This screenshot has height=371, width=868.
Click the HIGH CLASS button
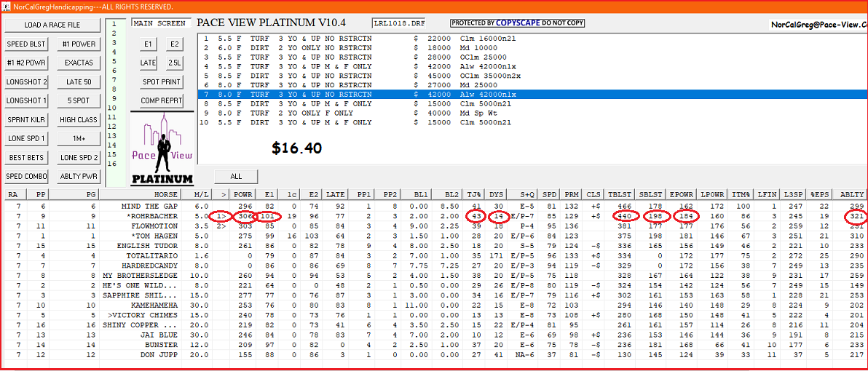click(x=79, y=119)
